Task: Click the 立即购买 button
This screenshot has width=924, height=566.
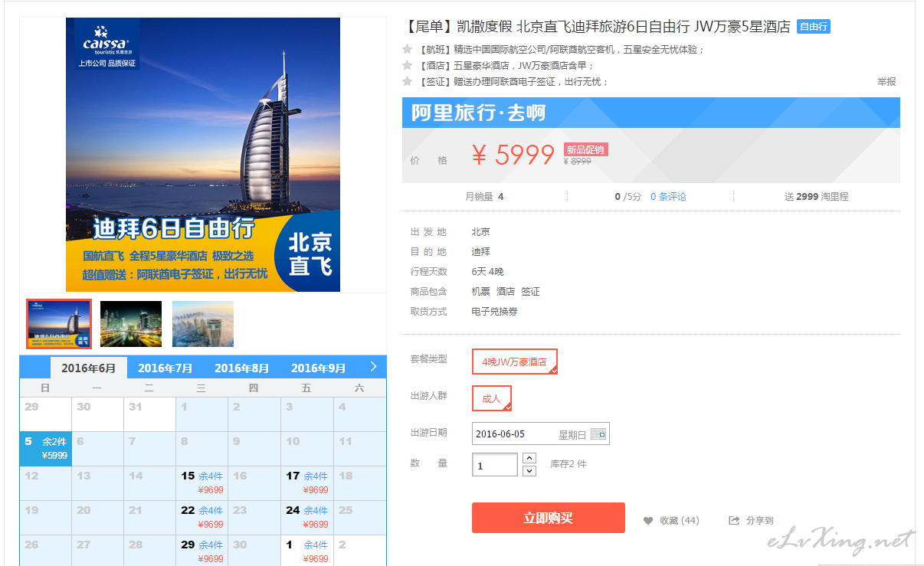Action: click(x=549, y=518)
